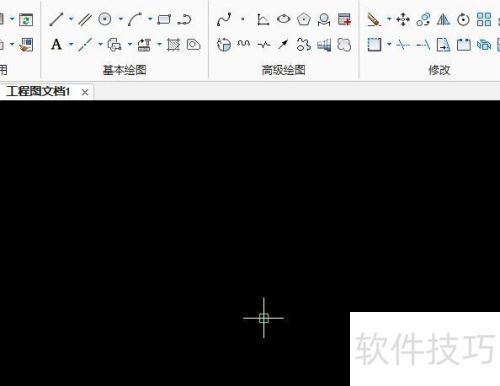Select the Ellipse drawing tool
This screenshot has height=386, width=500.
pyautogui.click(x=284, y=19)
